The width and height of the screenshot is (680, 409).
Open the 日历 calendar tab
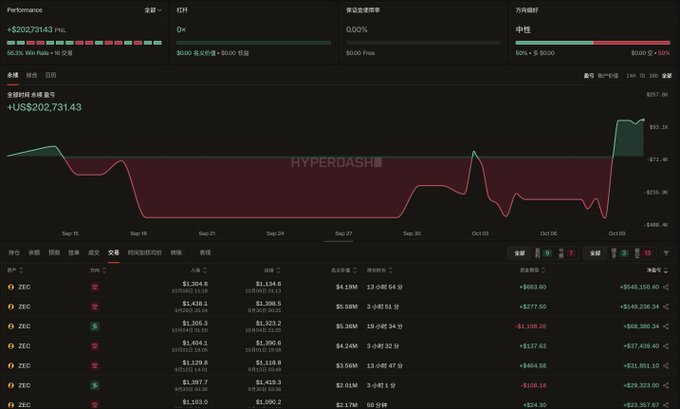[x=51, y=75]
